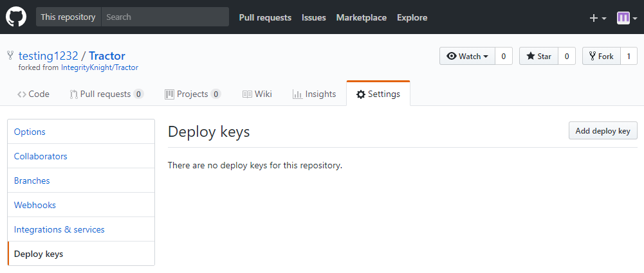Focus the repository search field

(165, 17)
